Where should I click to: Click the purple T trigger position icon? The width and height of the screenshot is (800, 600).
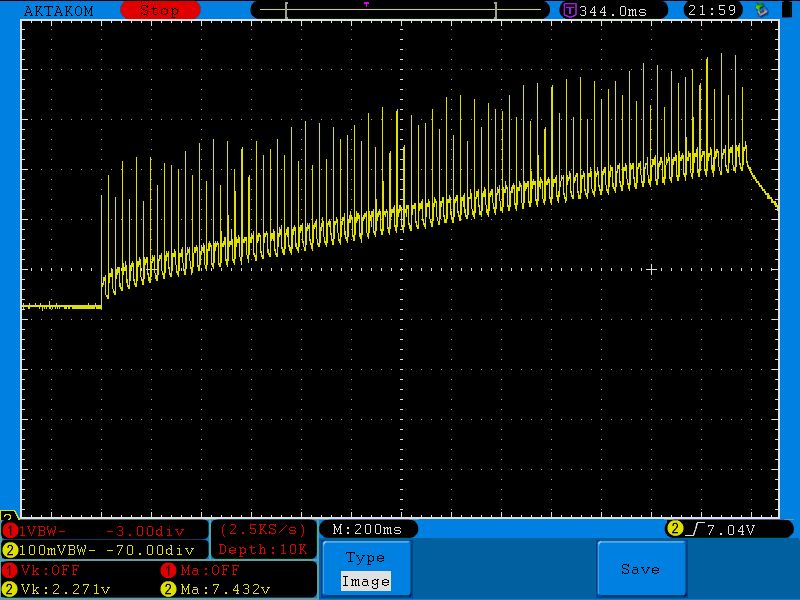point(569,10)
